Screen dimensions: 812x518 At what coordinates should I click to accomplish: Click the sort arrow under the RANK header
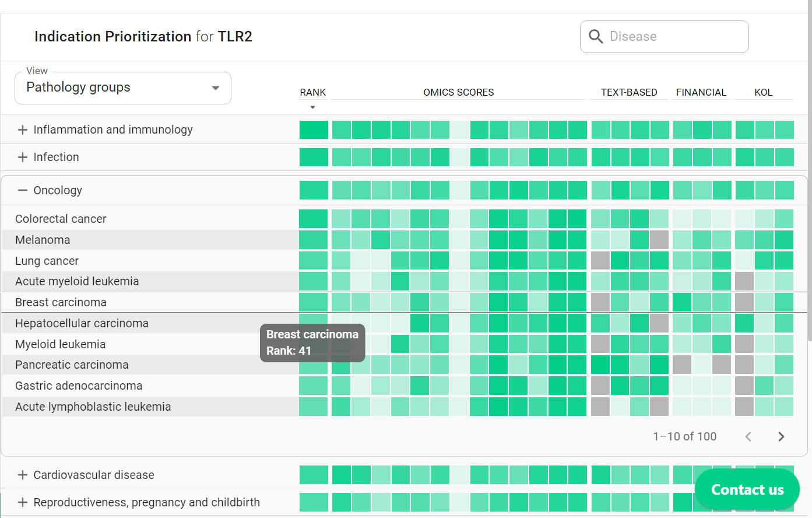312,107
